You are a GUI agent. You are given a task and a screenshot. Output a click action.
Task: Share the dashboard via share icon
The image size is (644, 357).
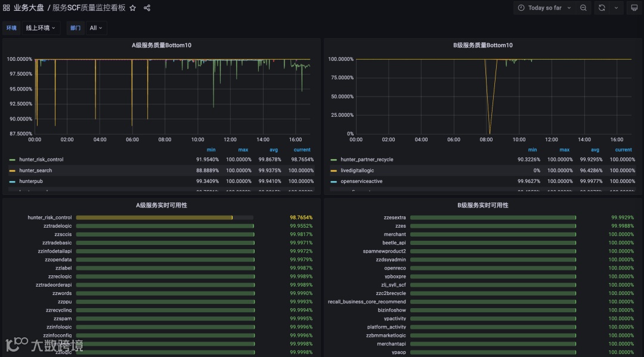click(147, 8)
